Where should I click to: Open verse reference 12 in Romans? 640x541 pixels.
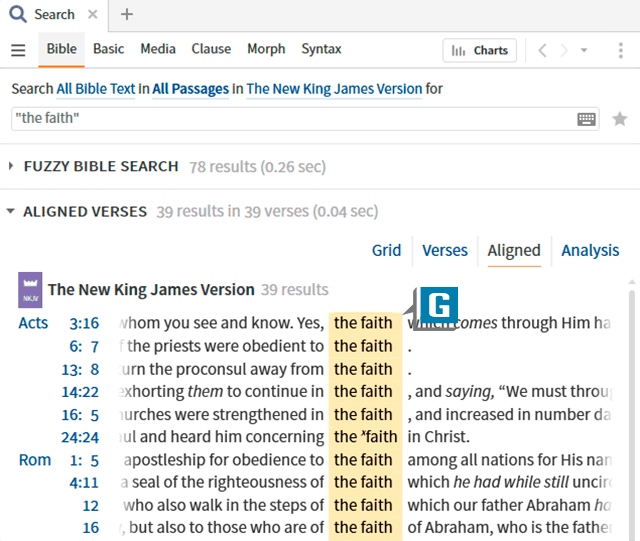click(x=91, y=506)
